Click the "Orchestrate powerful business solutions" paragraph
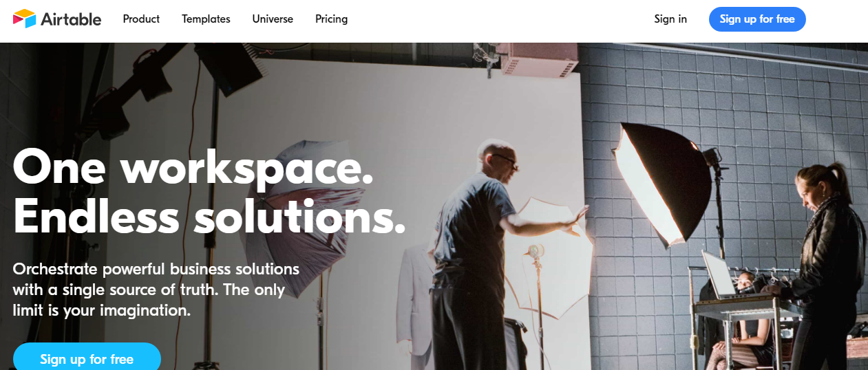868x370 pixels. (156, 290)
